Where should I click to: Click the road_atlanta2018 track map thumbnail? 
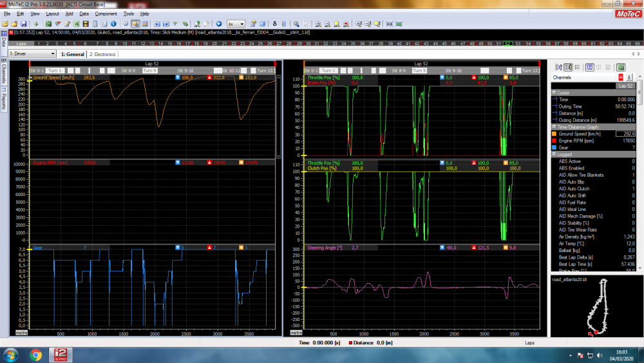[597, 306]
